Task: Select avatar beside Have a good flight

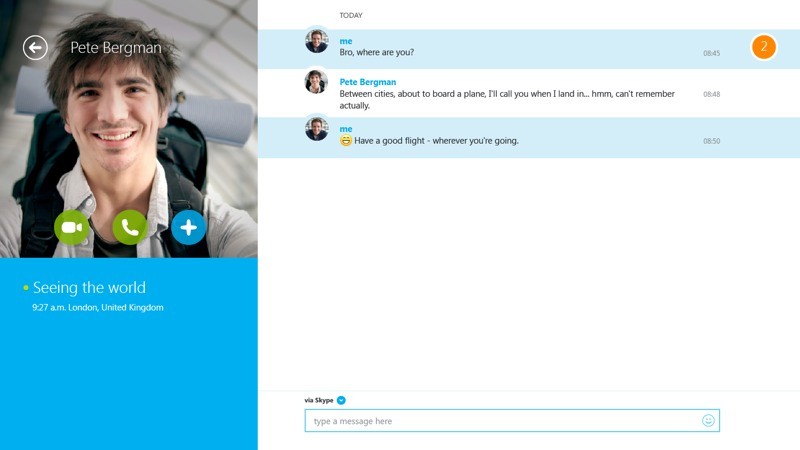Action: point(317,129)
